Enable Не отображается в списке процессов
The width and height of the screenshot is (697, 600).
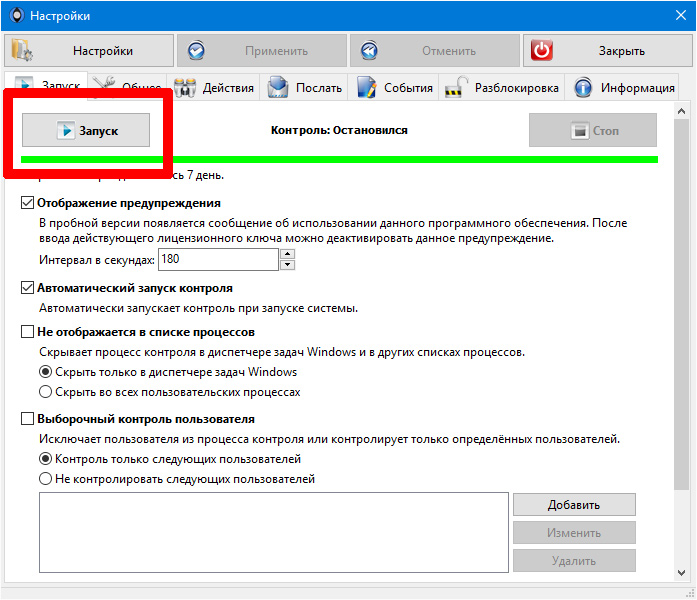[28, 332]
